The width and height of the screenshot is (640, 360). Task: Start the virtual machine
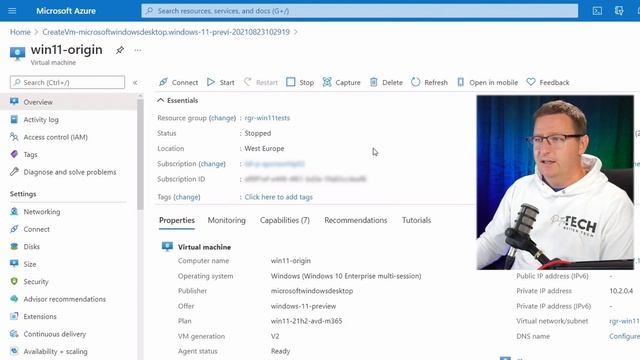click(x=220, y=82)
